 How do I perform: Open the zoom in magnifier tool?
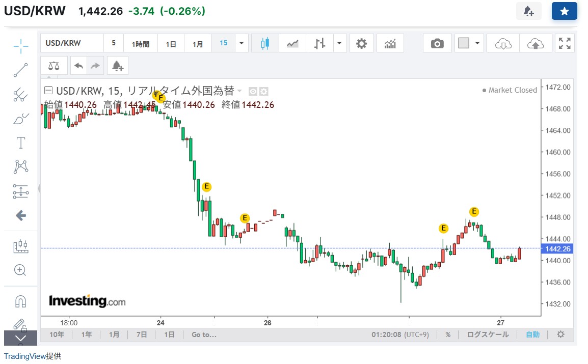click(x=21, y=270)
